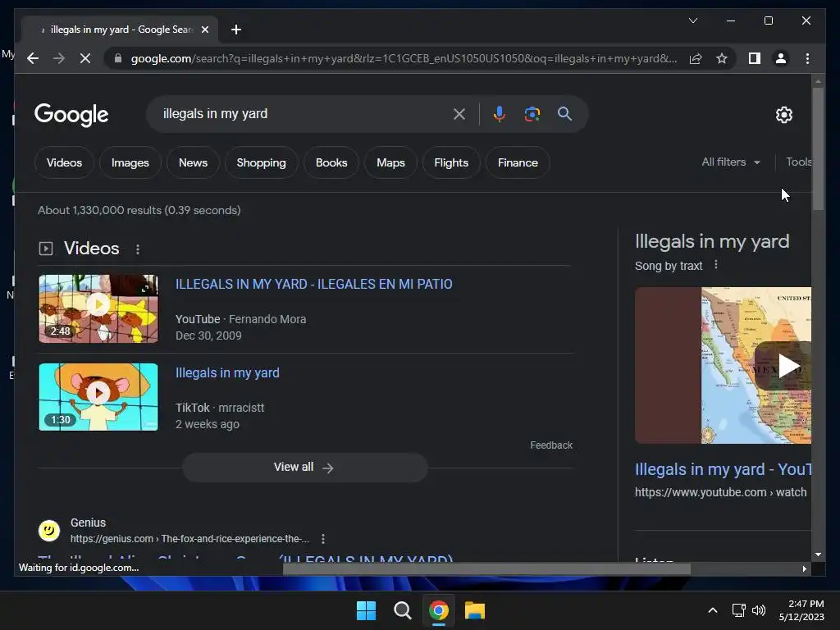The image size is (840, 630).
Task: Share this page using the share icon
Action: coord(696,58)
